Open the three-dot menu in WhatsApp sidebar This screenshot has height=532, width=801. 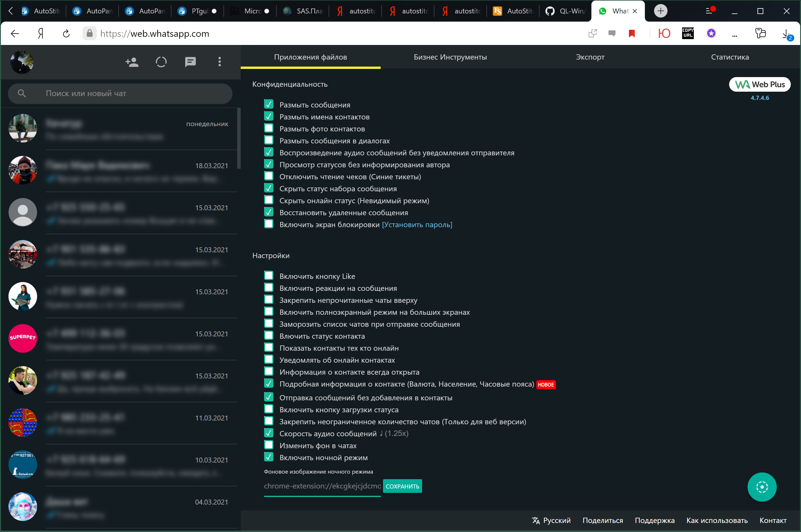(x=220, y=62)
